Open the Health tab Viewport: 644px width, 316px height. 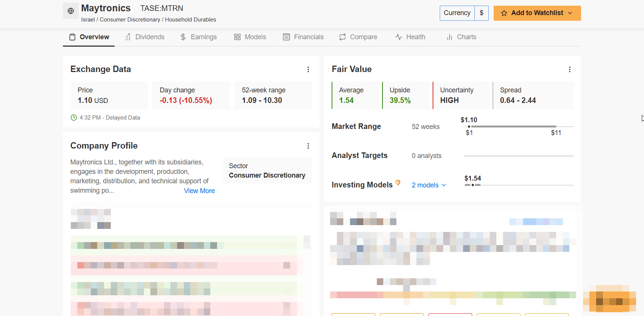tap(410, 37)
